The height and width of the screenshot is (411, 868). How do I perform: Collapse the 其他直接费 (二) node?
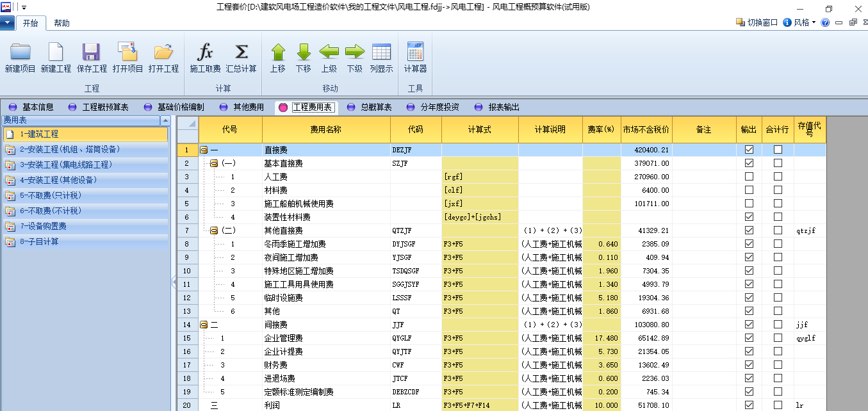pos(215,230)
